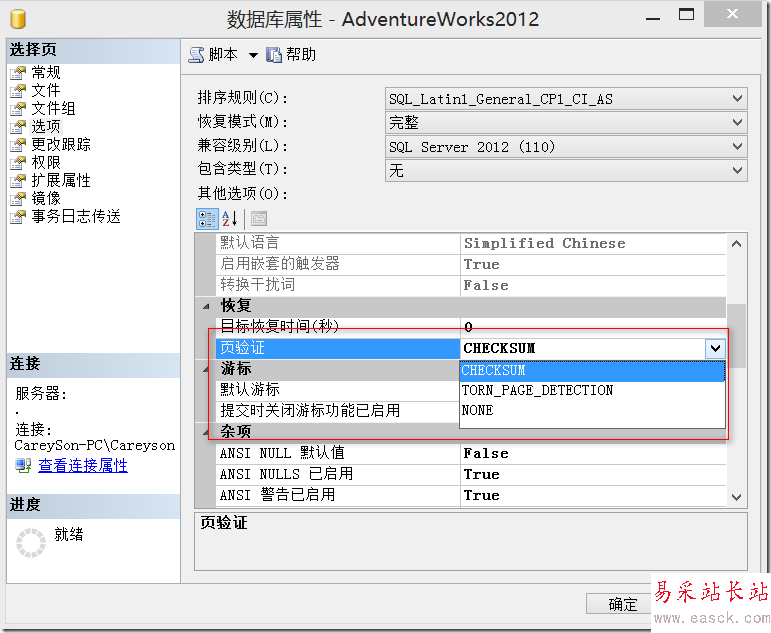Viewport: 771px width, 633px height.
Task: Close the 数据库属性 dialog
Action: click(x=733, y=14)
